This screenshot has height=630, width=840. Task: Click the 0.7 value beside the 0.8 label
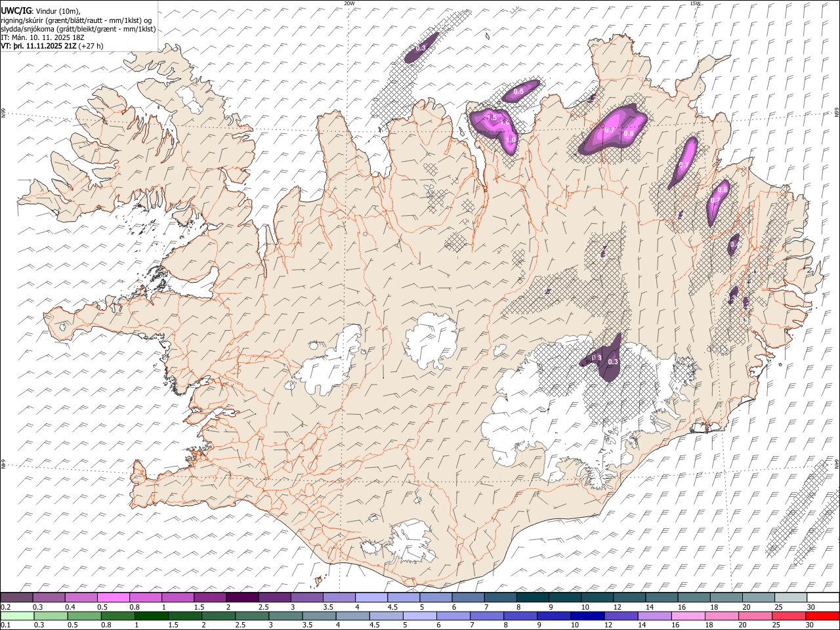pos(610,130)
